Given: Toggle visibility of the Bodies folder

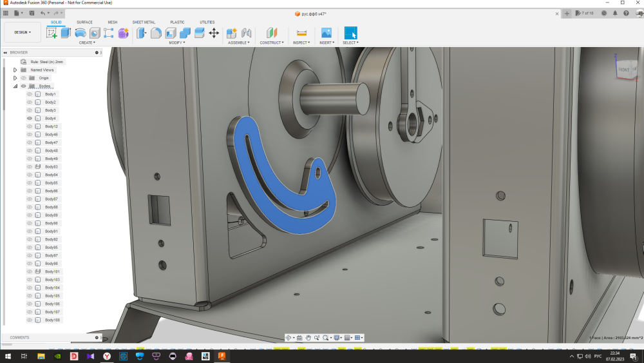Looking at the screenshot, I should click(23, 86).
